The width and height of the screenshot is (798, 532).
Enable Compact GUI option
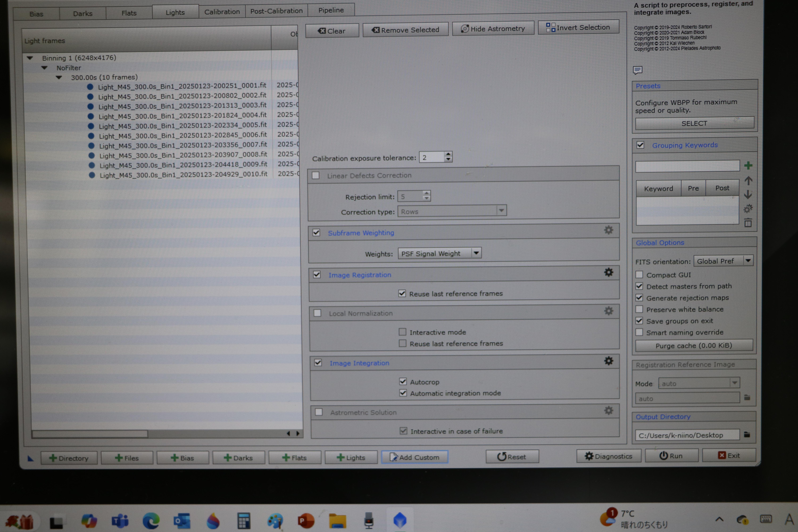point(639,275)
